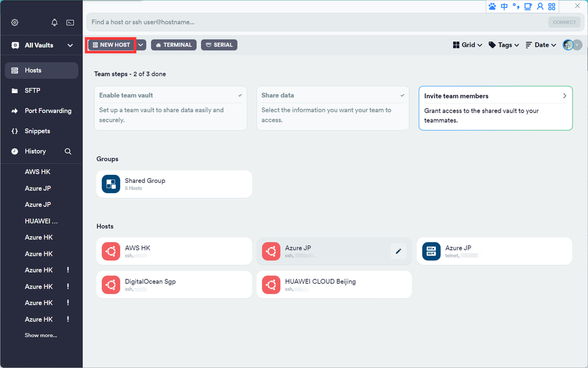Open the dropdown arrow beside NEW HOST

tap(141, 45)
